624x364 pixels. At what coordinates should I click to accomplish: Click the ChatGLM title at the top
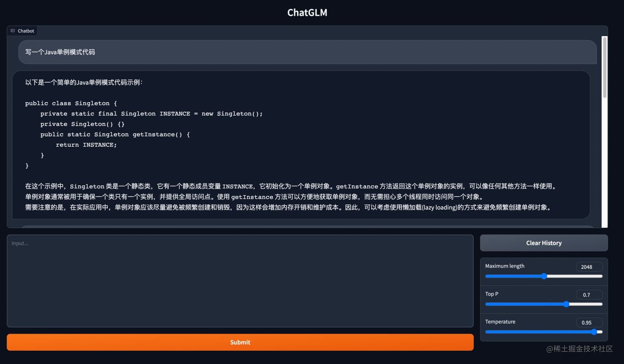[x=307, y=12]
